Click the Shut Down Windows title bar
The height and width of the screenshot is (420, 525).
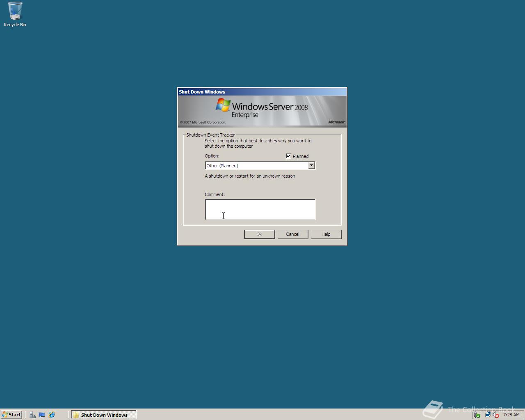pos(262,92)
